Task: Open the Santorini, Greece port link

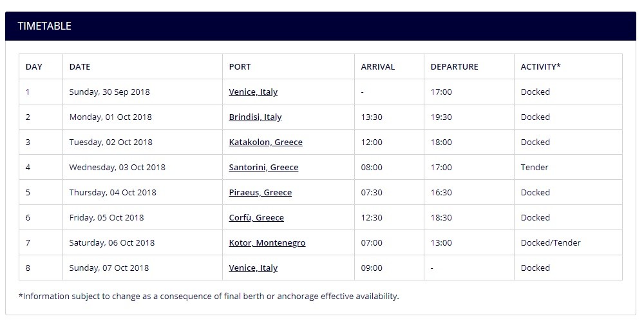Action: pyautogui.click(x=263, y=167)
